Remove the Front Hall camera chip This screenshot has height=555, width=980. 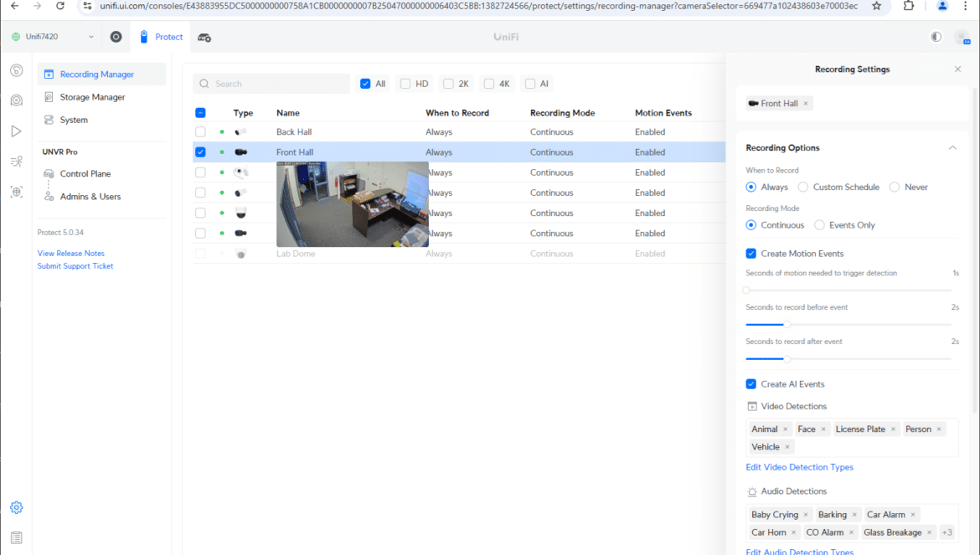click(806, 104)
